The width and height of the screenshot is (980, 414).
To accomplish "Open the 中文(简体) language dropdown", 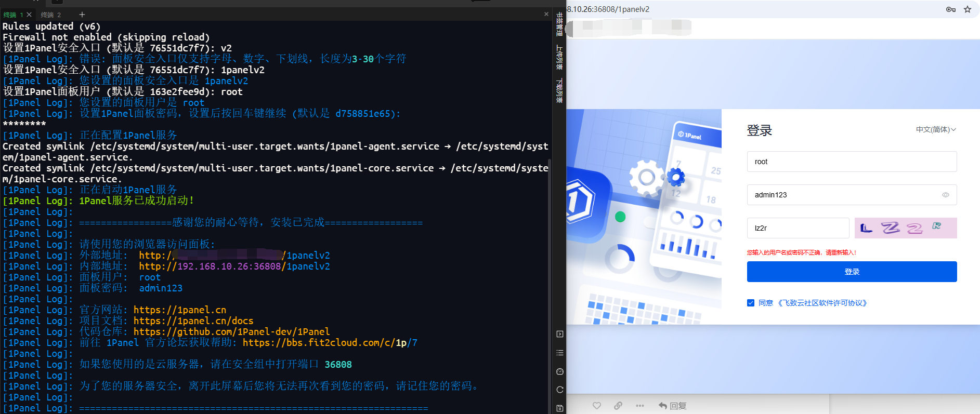I will tap(936, 129).
